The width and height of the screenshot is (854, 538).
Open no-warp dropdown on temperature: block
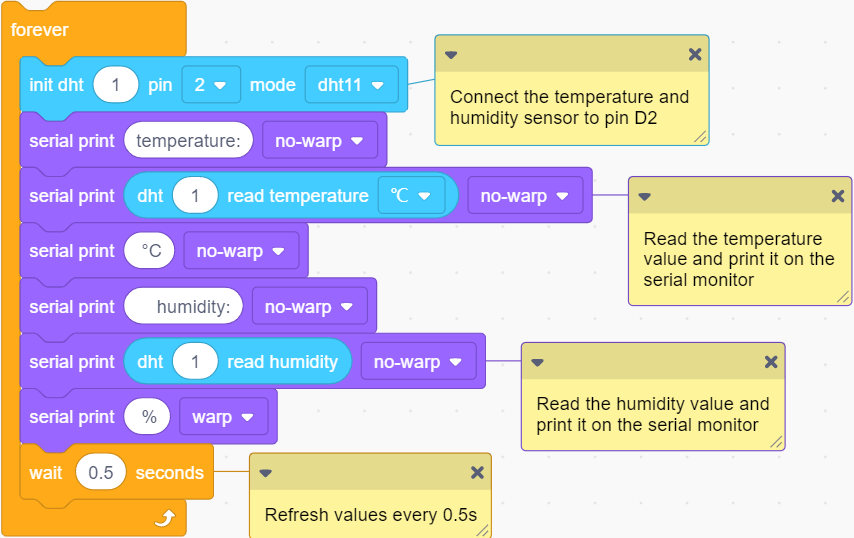[x=320, y=140]
